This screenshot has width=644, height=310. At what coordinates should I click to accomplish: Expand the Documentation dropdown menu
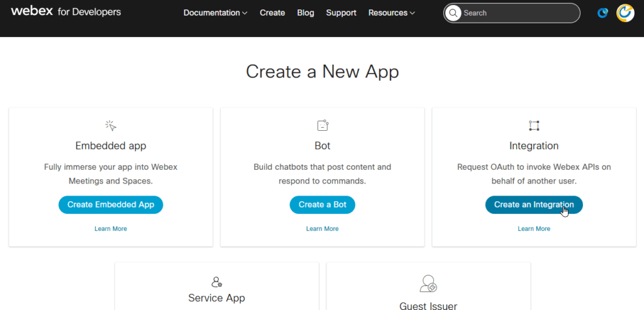click(215, 13)
